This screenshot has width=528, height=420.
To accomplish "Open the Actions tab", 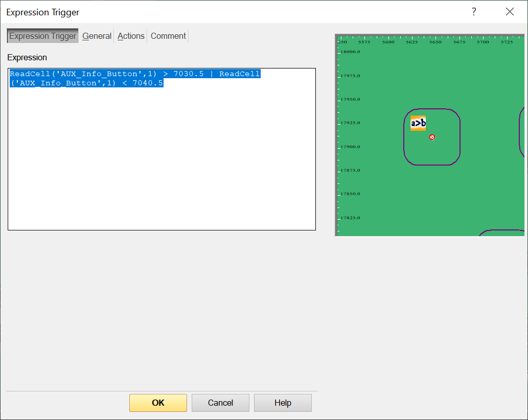I will pos(131,36).
